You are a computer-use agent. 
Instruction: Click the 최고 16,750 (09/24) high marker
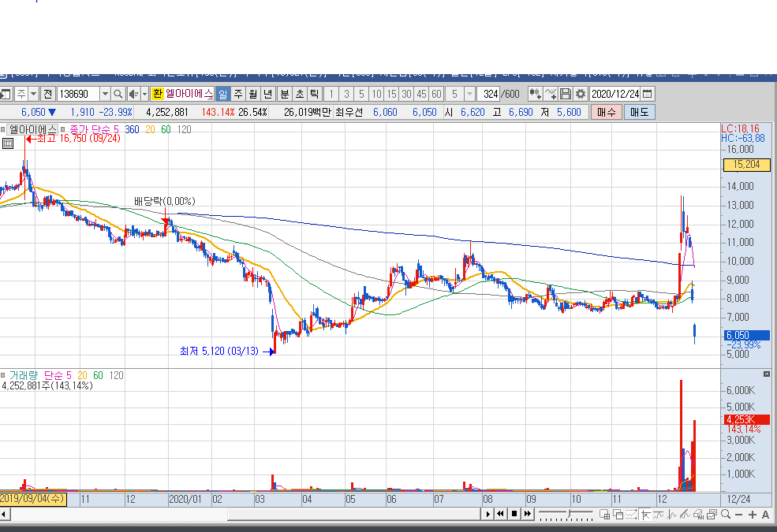pyautogui.click(x=73, y=139)
